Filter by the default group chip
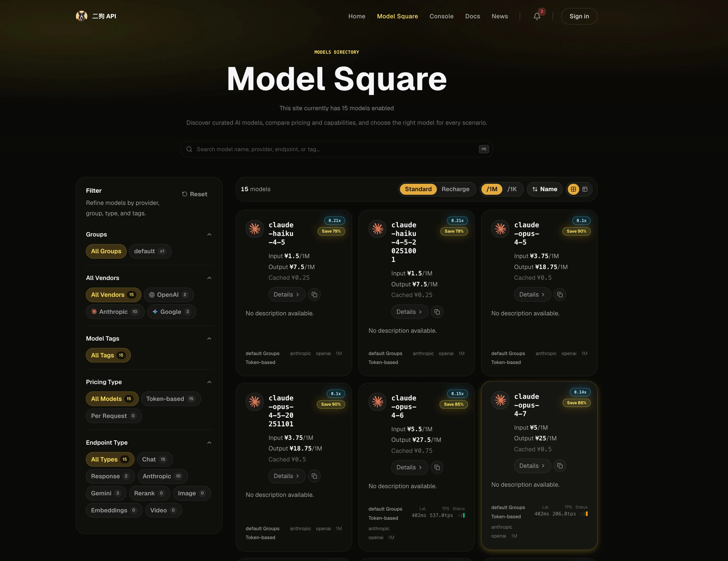Image resolution: width=728 pixels, height=561 pixels. pyautogui.click(x=150, y=251)
